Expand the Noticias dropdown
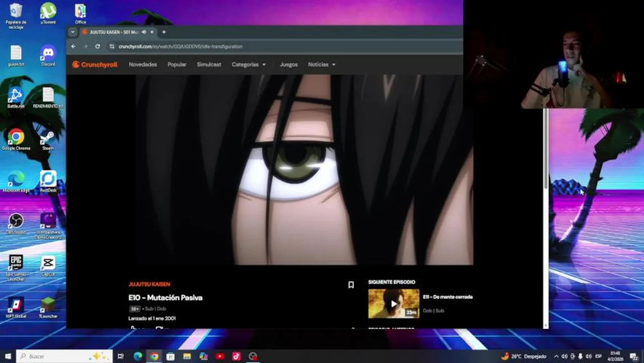Viewport: 644px width, 363px height. click(321, 65)
